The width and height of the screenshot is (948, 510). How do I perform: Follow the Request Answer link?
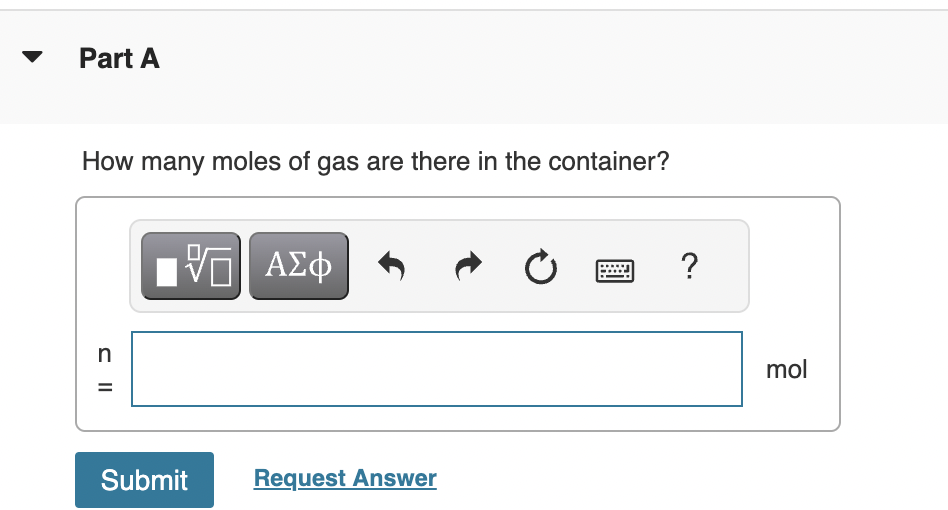coord(345,478)
